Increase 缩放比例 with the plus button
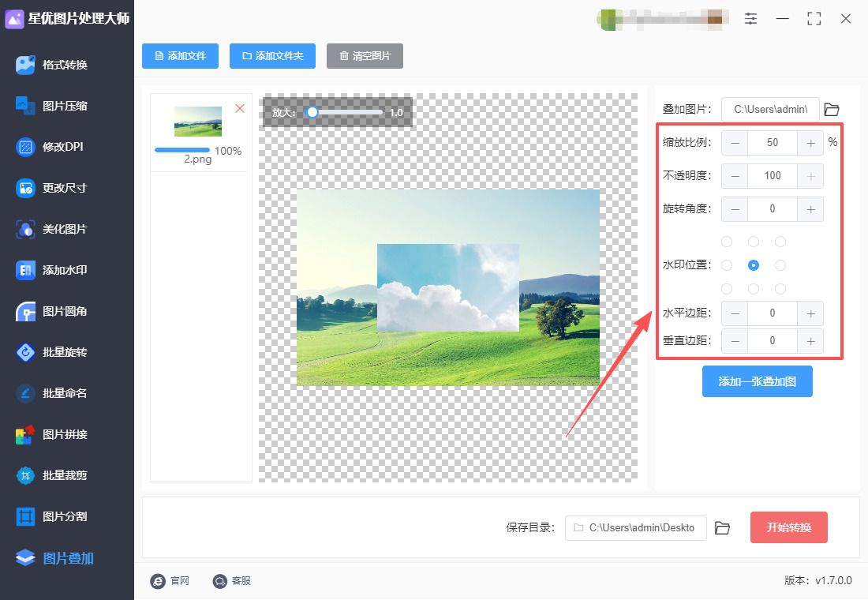The width and height of the screenshot is (868, 600). point(810,143)
